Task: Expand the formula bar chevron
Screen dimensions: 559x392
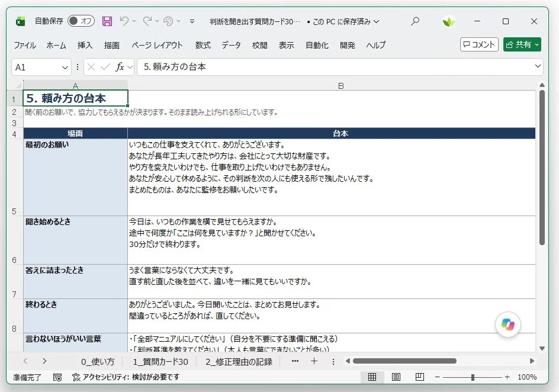Action: click(x=538, y=66)
